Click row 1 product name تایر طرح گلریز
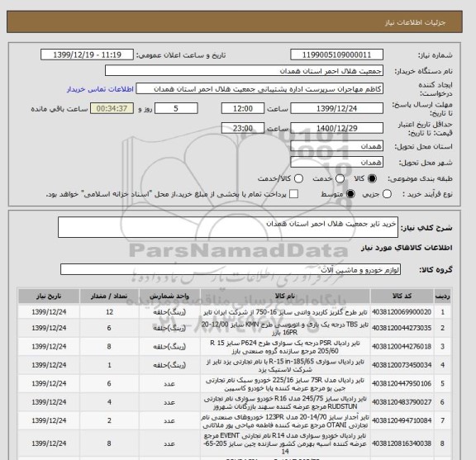This screenshot has height=460, width=476. click(285, 312)
